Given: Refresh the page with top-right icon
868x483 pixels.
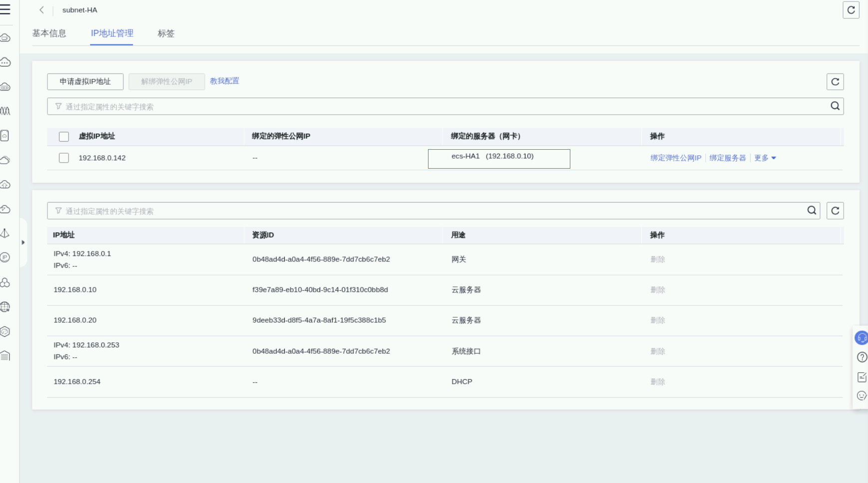Looking at the screenshot, I should [851, 10].
